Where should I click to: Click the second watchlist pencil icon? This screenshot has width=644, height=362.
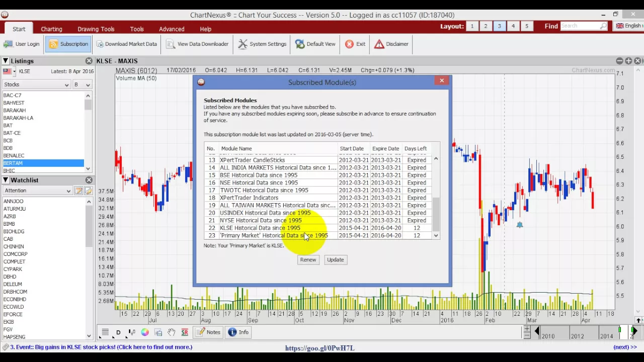(x=89, y=191)
